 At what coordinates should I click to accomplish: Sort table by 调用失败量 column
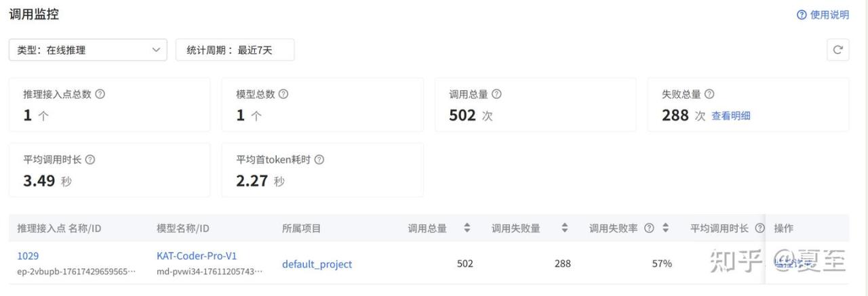point(565,228)
